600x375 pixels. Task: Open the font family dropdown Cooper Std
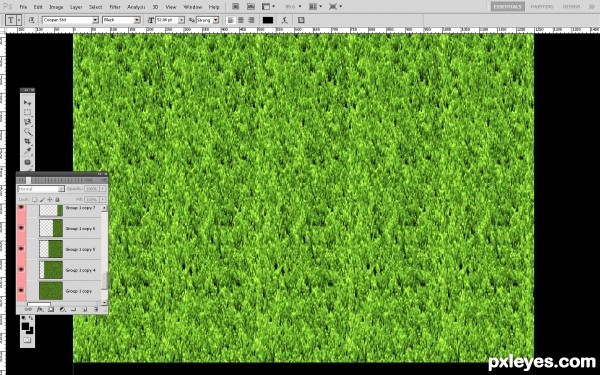click(70, 20)
